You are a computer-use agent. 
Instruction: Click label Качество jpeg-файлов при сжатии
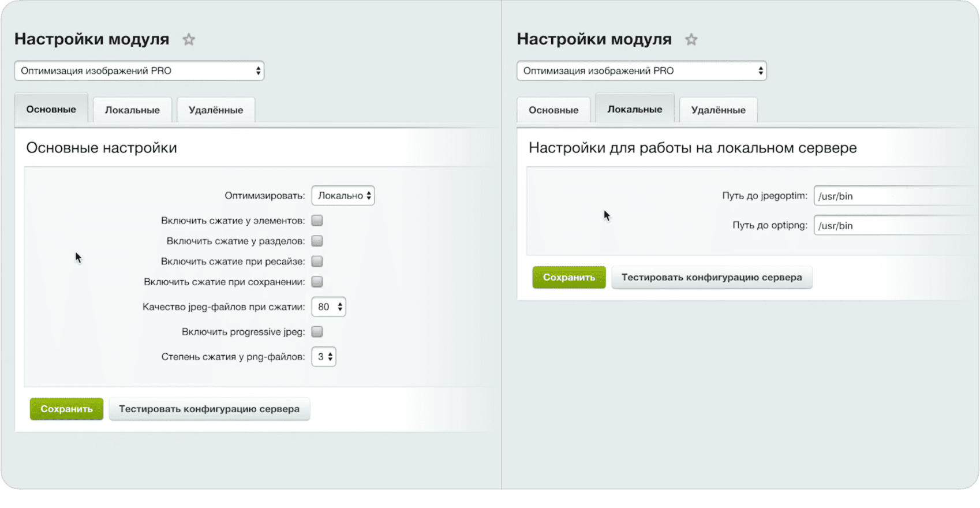coord(224,307)
